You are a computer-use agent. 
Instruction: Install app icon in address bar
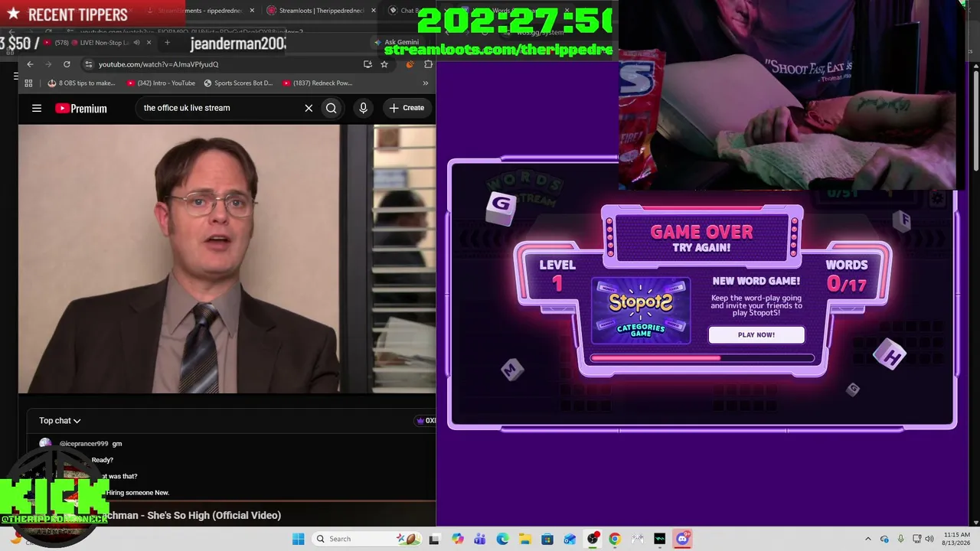pos(367,64)
